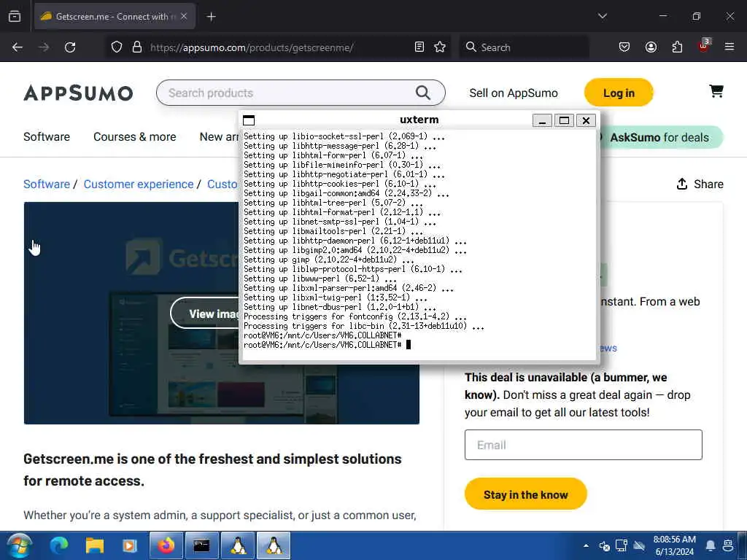747x560 pixels.
Task: Click the AskSumo for deals button
Action: click(x=659, y=137)
